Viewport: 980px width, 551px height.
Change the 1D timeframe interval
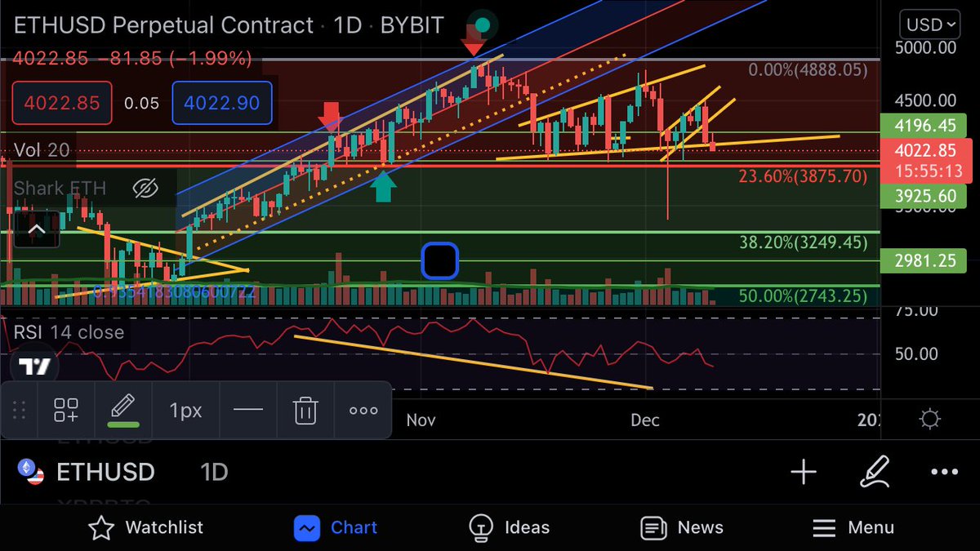215,472
